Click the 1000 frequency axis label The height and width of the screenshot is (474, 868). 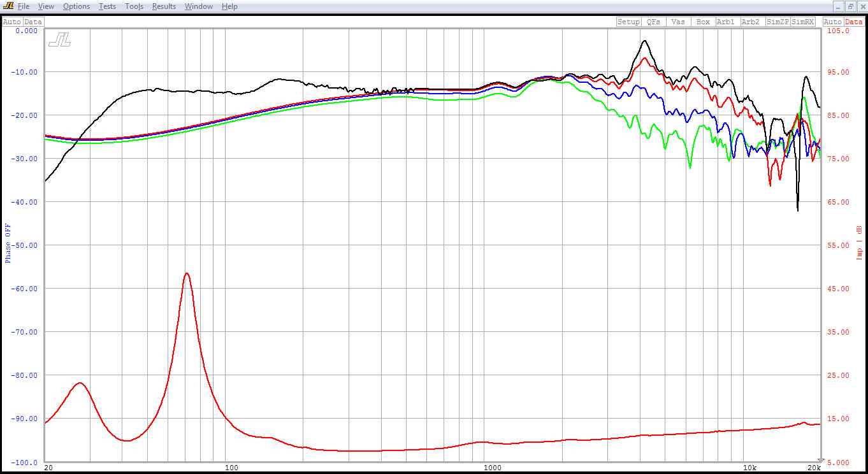492,468
